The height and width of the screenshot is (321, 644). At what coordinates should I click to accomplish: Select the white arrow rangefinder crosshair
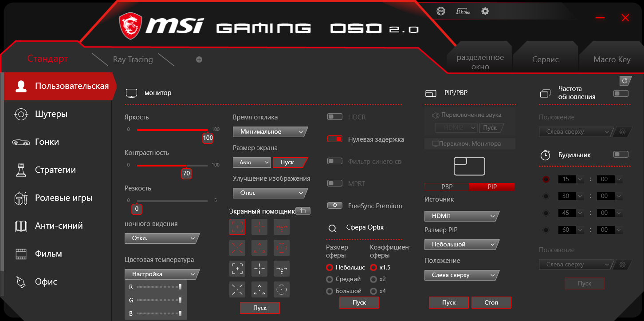tap(282, 269)
